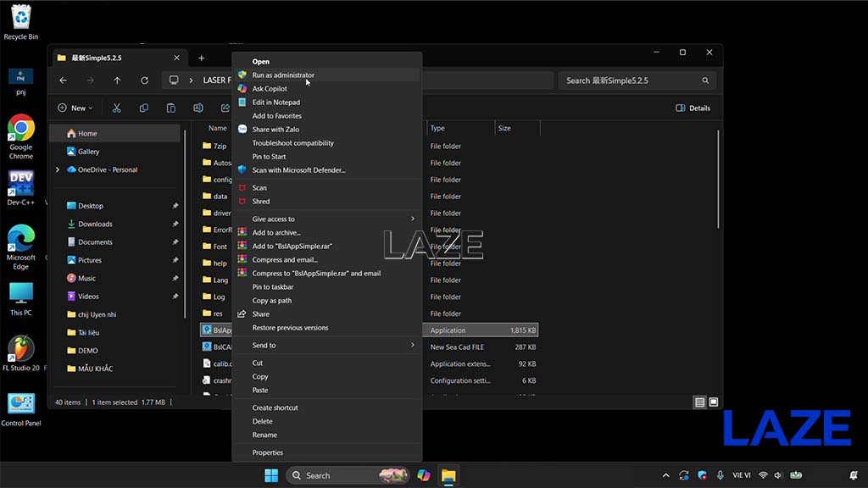Open File Explorer taskbar icon
Image resolution: width=868 pixels, height=488 pixels.
click(448, 475)
